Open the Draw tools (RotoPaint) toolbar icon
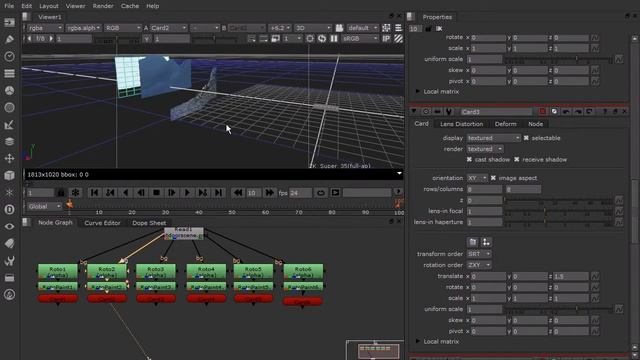This screenshot has width=640, height=360. (x=9, y=39)
